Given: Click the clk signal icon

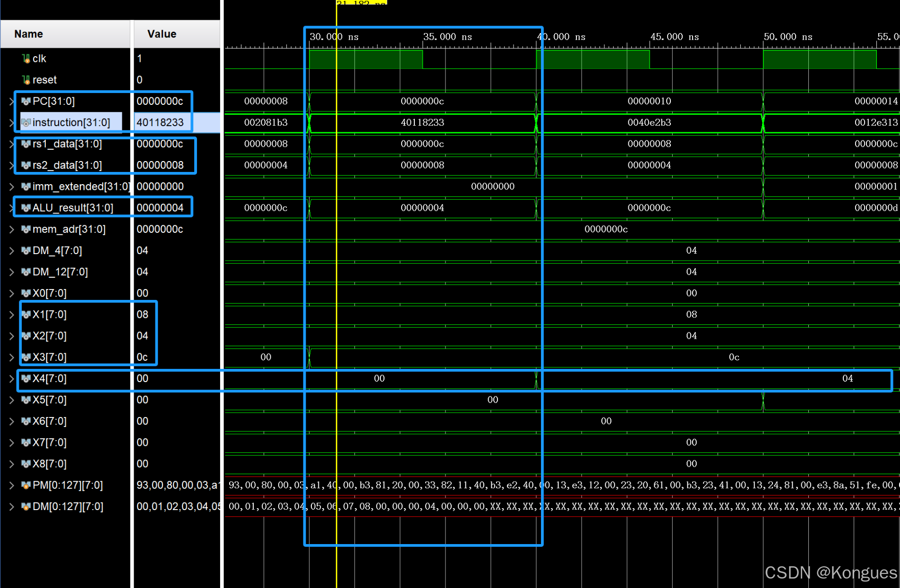Looking at the screenshot, I should [x=26, y=59].
